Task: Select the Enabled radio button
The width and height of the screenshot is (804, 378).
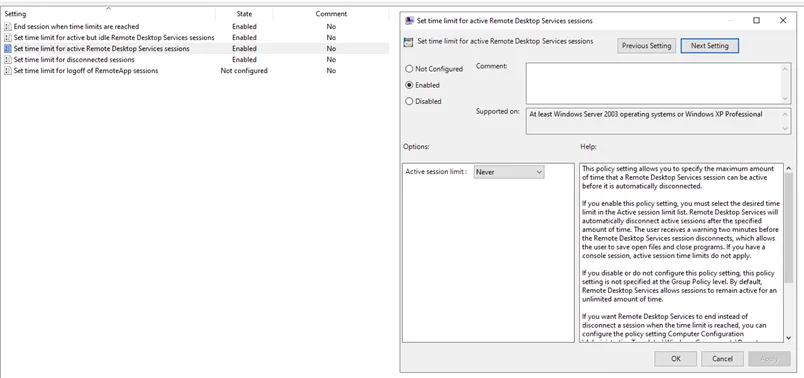Action: [x=409, y=85]
